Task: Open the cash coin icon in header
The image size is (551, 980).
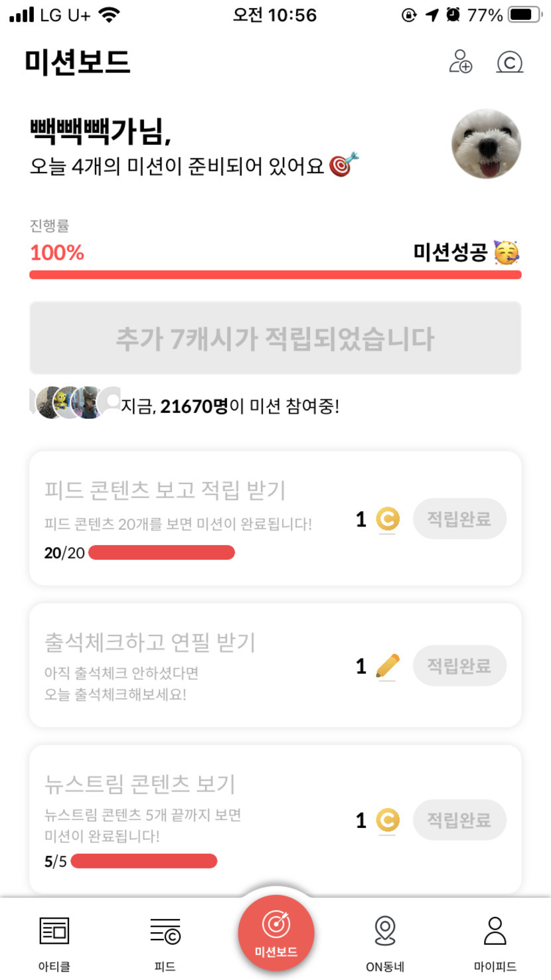Action: [509, 62]
